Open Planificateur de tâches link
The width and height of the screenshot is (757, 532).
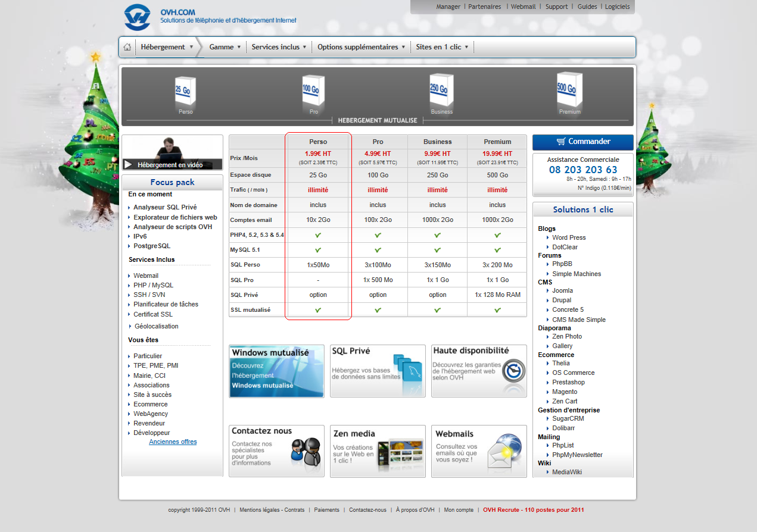[166, 305]
